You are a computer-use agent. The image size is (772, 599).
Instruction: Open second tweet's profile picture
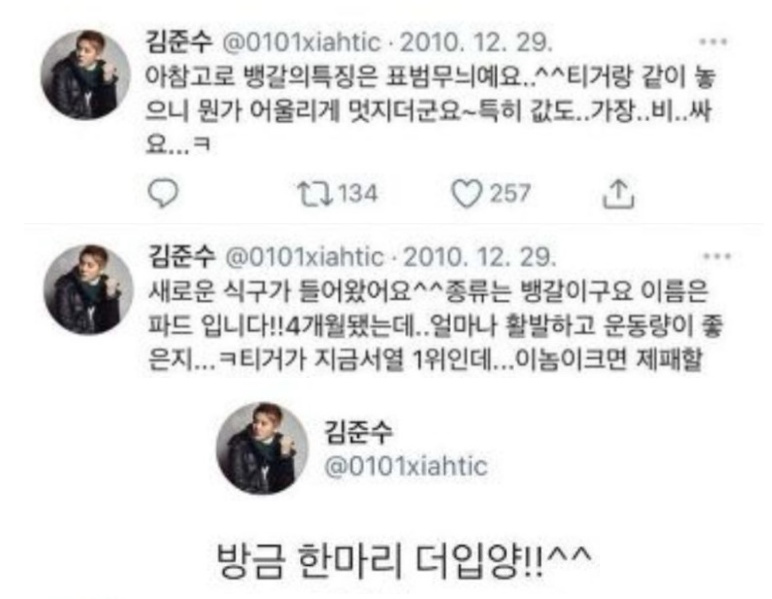click(89, 289)
